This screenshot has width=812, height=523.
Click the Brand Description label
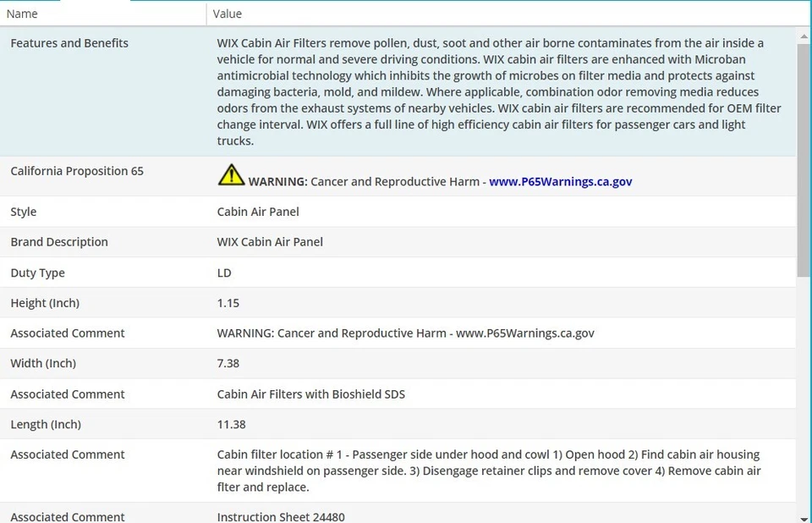[59, 242]
